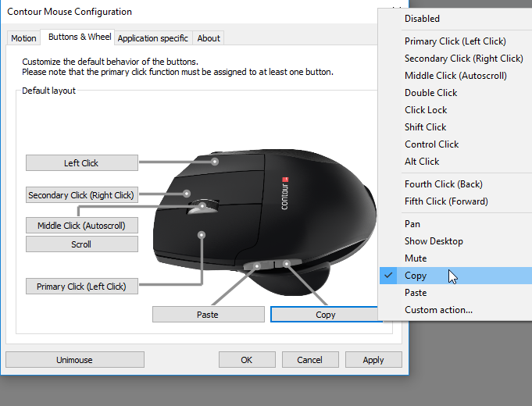Click the Unimouse button
Screen dimensions: 532x406
75,359
